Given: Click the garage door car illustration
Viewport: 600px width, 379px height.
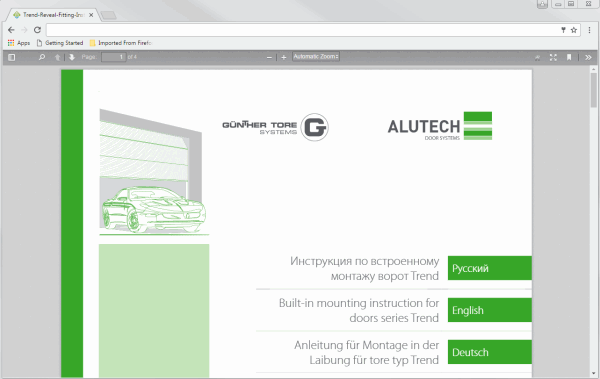Looking at the screenshot, I should pos(153,172).
